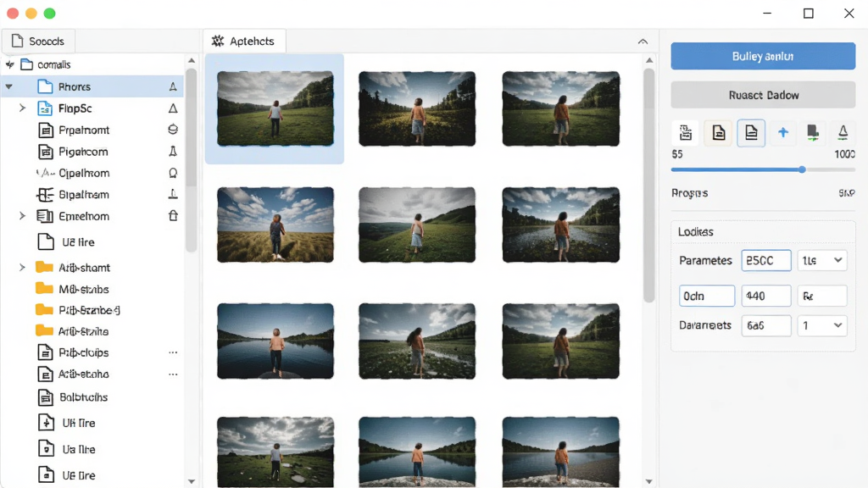Open the Soaccls tab
This screenshot has width=868, height=488.
tap(38, 41)
